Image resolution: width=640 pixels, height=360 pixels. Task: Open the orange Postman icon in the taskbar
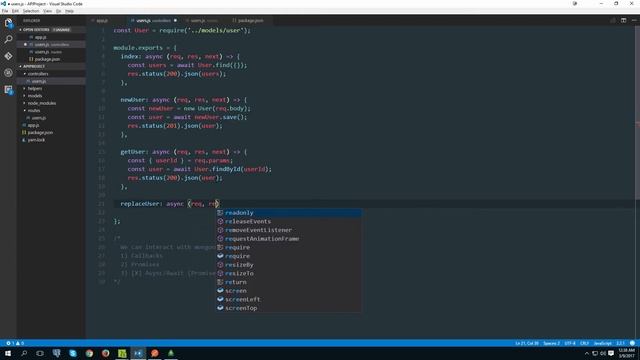coord(154,353)
